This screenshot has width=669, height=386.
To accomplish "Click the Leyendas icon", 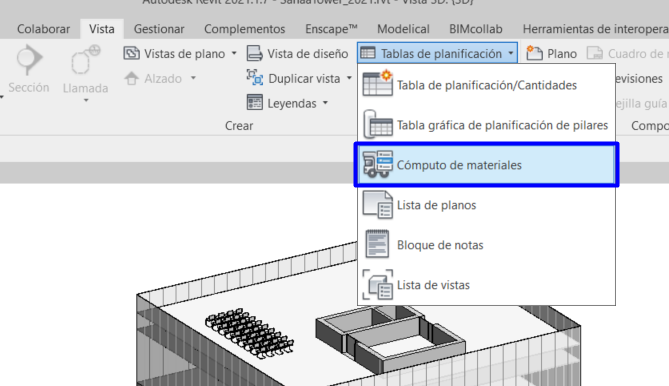I will click(255, 103).
